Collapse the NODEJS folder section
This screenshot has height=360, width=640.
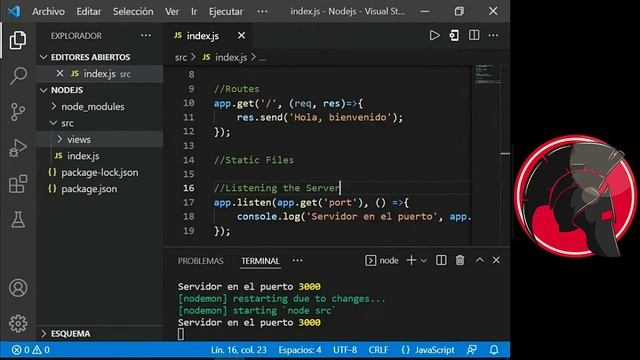point(43,90)
